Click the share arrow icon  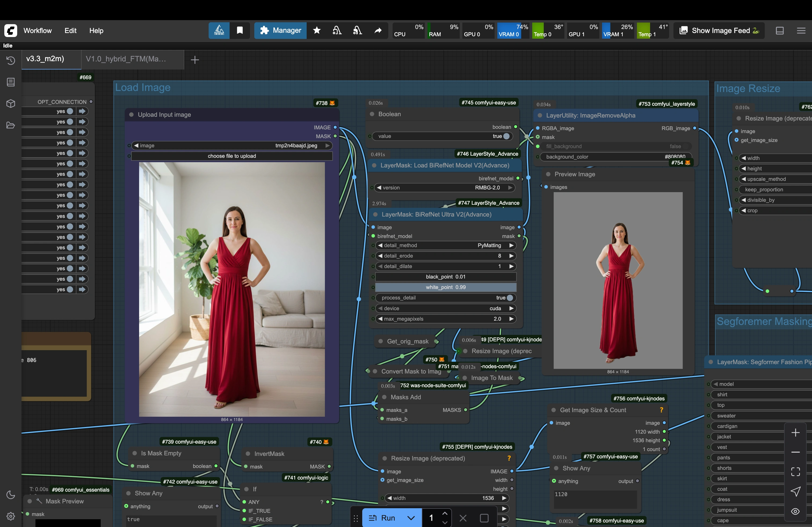coord(378,31)
